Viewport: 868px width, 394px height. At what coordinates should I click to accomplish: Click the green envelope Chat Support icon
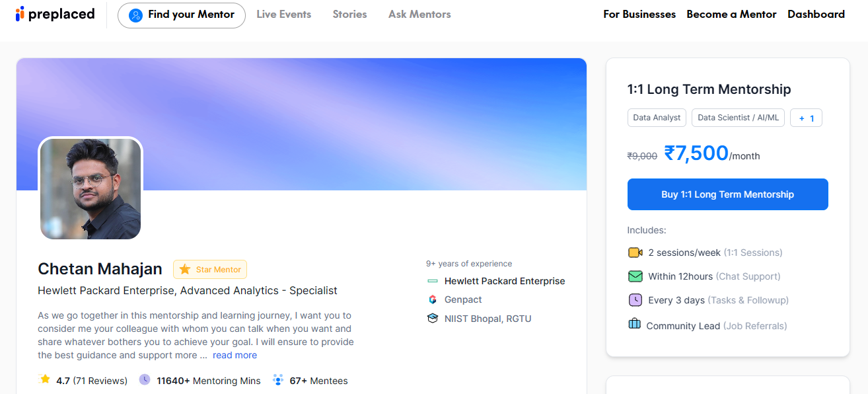point(635,276)
